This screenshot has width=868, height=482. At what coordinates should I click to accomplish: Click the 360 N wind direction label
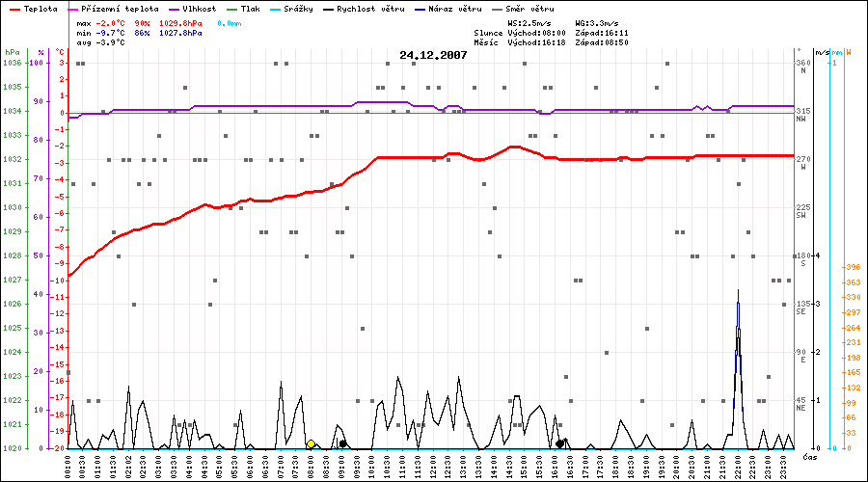pyautogui.click(x=803, y=67)
